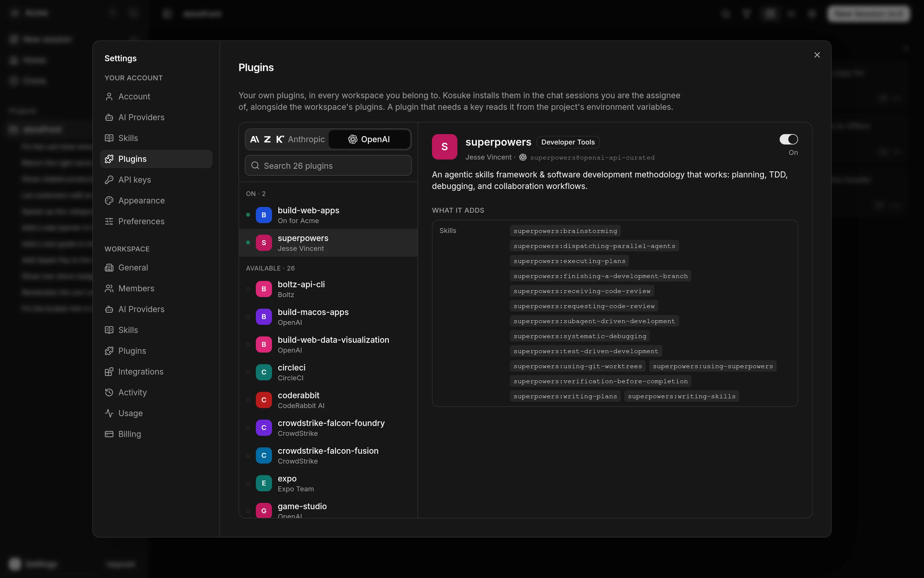Click the superpowers:writing-skills tag
The width and height of the screenshot is (924, 578).
click(681, 397)
